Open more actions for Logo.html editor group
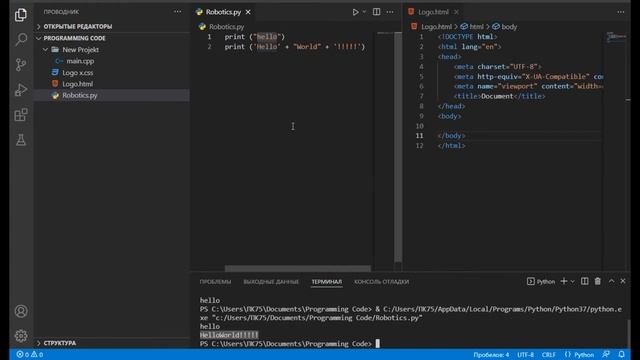The image size is (640, 360). pos(621,12)
